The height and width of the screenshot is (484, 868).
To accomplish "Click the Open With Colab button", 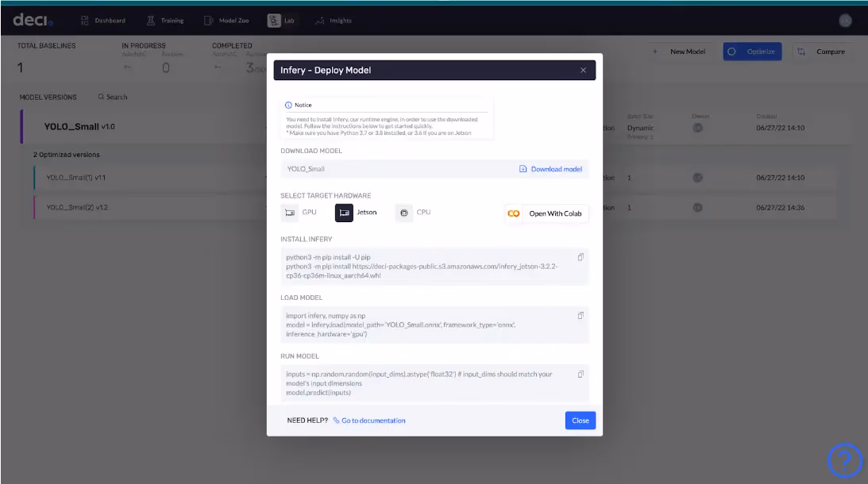I will pyautogui.click(x=546, y=213).
